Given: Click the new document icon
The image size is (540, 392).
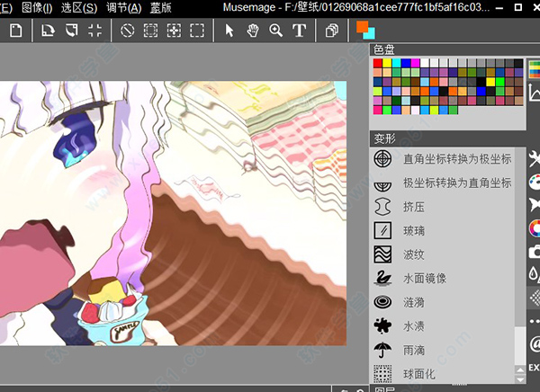Looking at the screenshot, I should pos(16,31).
